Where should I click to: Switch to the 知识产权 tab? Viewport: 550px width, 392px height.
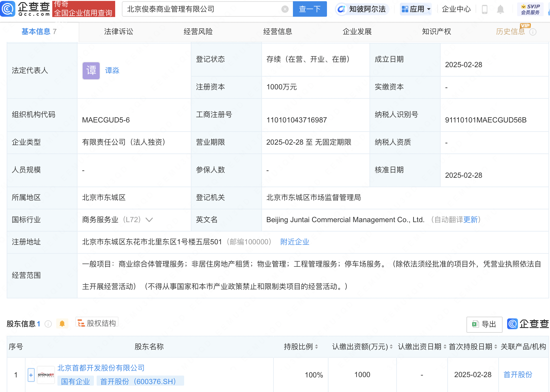pos(436,32)
